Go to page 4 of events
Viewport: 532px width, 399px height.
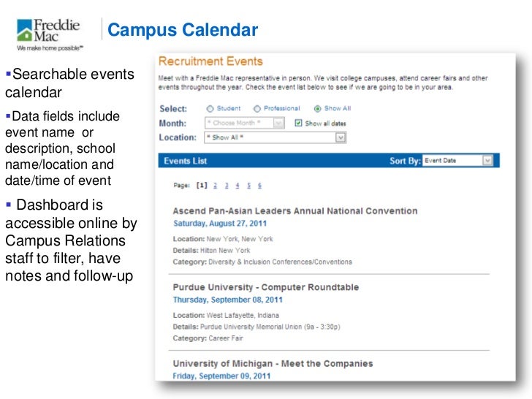pos(237,186)
